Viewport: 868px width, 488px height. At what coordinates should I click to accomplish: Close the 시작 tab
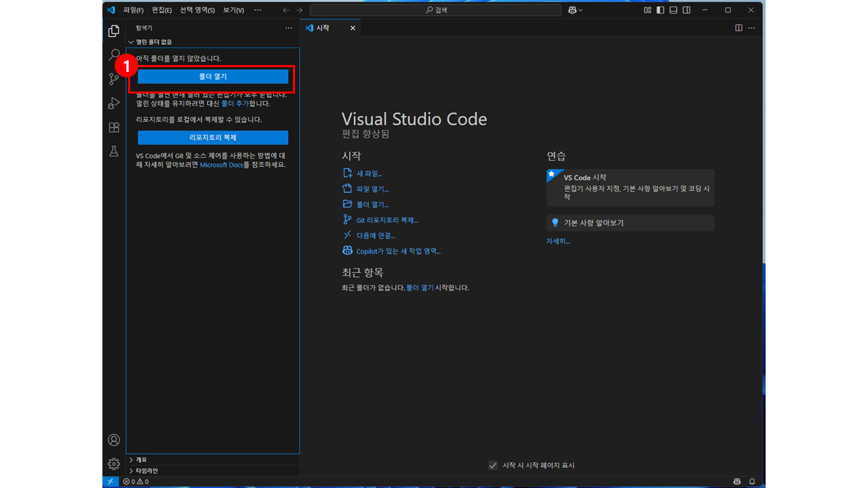pyautogui.click(x=353, y=28)
